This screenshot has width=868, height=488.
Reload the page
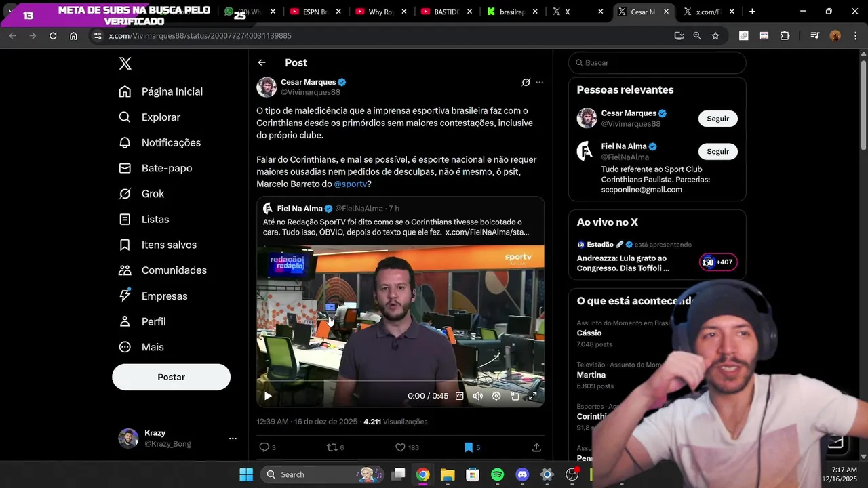coord(53,35)
